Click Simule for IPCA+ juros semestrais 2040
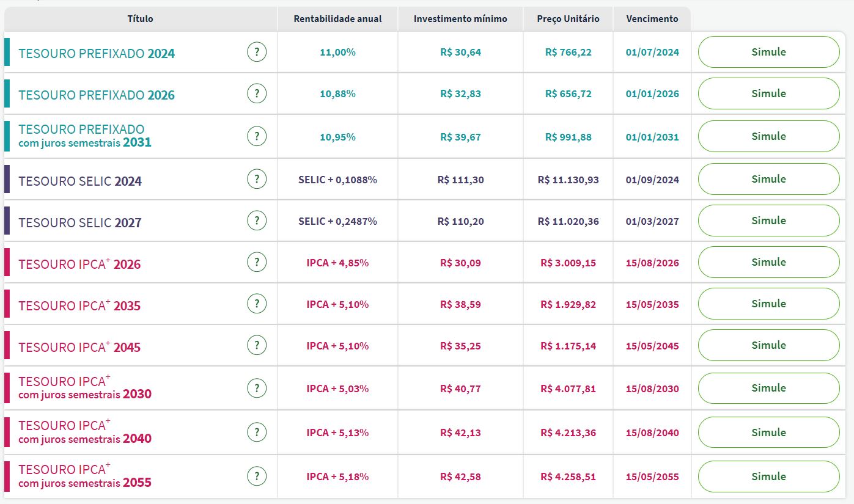Image resolution: width=854 pixels, height=504 pixels. (768, 433)
